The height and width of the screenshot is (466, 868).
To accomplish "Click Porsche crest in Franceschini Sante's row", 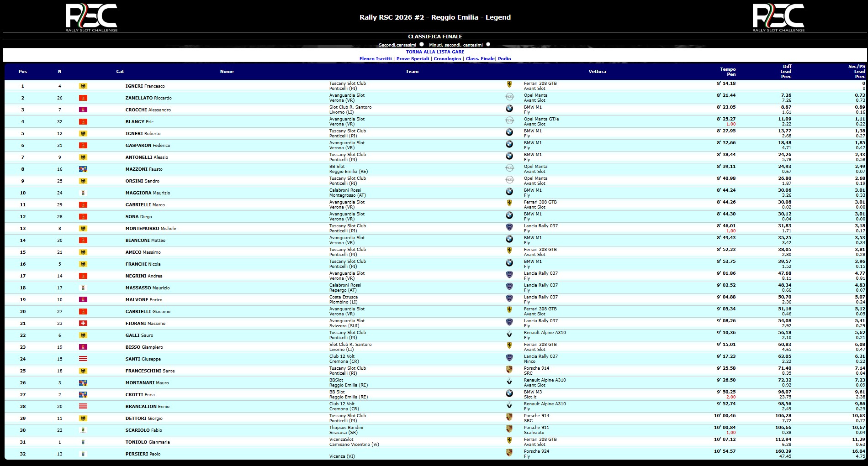I will (509, 369).
